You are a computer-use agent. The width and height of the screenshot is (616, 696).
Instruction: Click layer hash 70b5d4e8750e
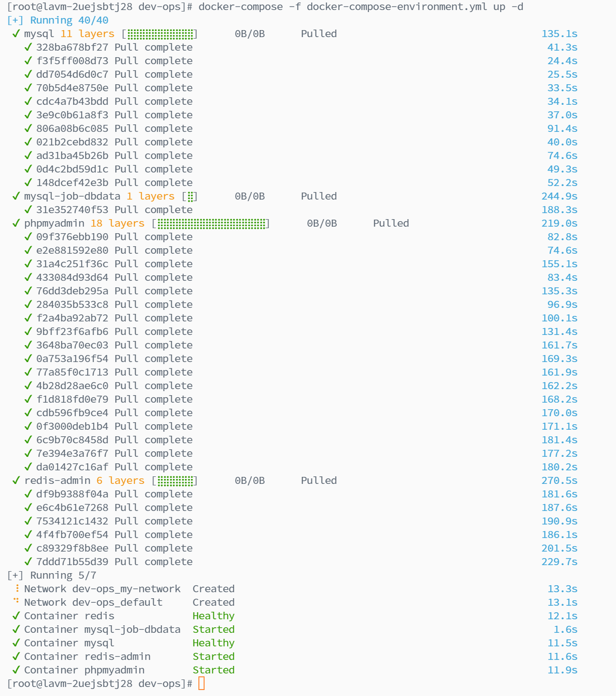[72, 88]
